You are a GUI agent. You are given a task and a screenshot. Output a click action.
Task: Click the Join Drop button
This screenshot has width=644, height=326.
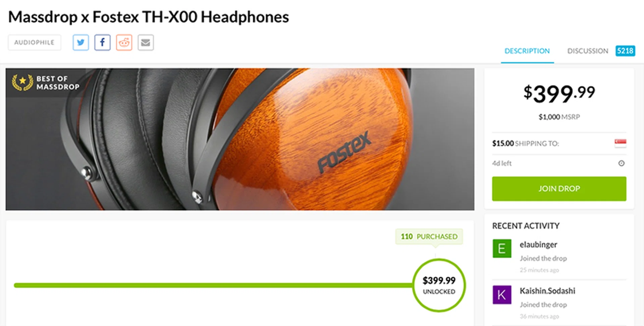point(559,189)
